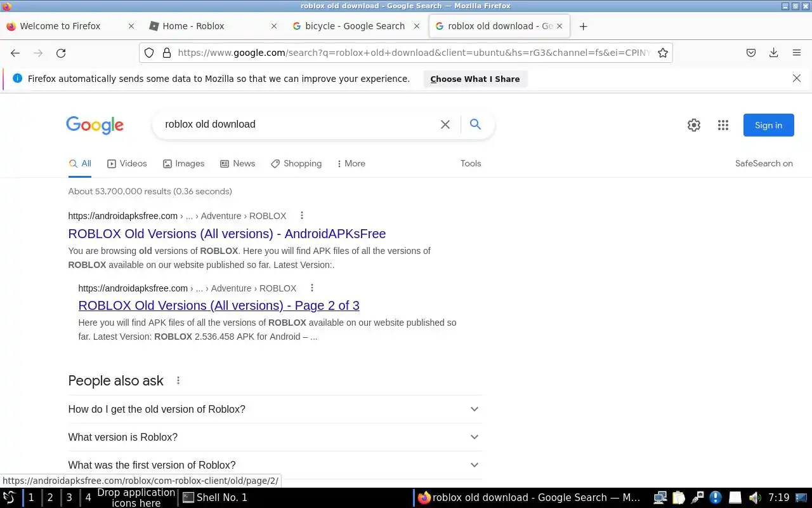Show Videos search results
The width and height of the screenshot is (812, 508).
[127, 164]
